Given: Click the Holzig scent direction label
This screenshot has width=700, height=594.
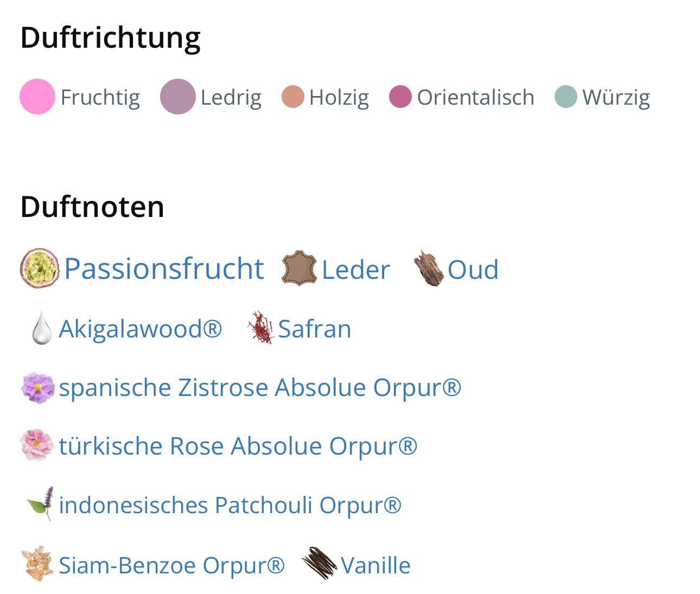Looking at the screenshot, I should (339, 98).
